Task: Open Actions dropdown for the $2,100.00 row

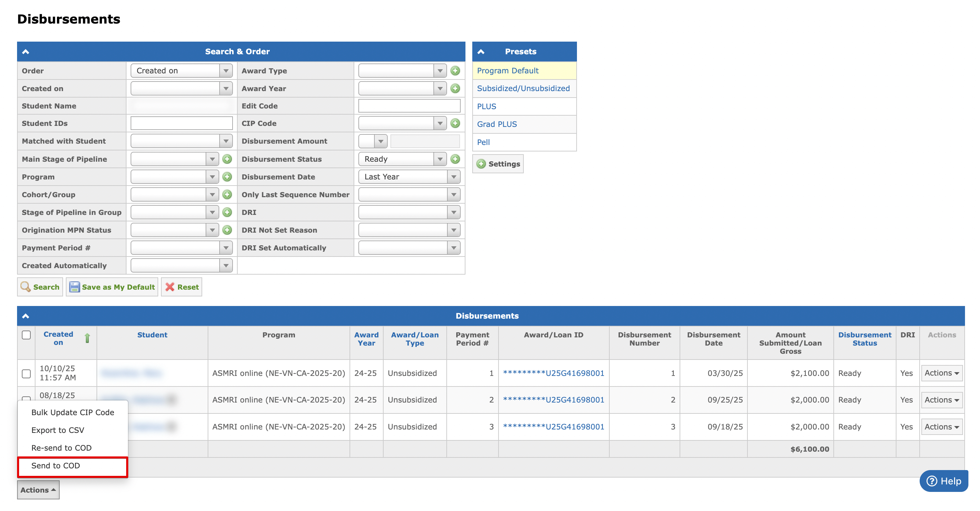Action: (x=941, y=373)
